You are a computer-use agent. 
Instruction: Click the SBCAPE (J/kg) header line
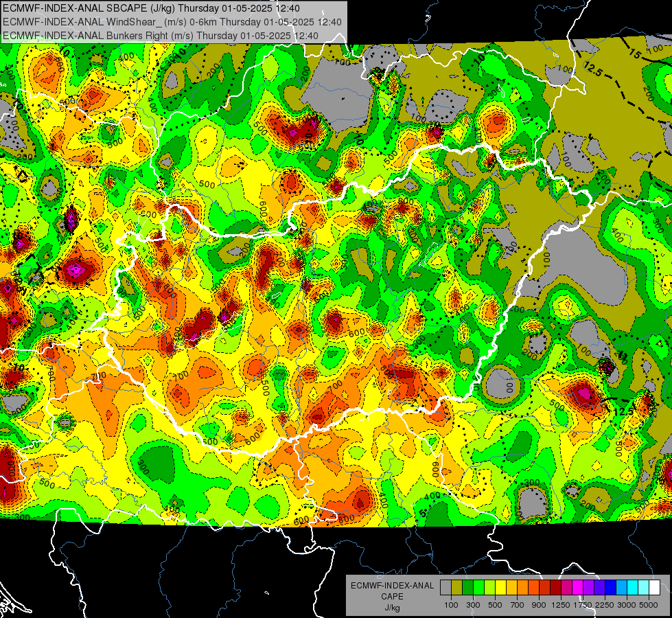151,8
